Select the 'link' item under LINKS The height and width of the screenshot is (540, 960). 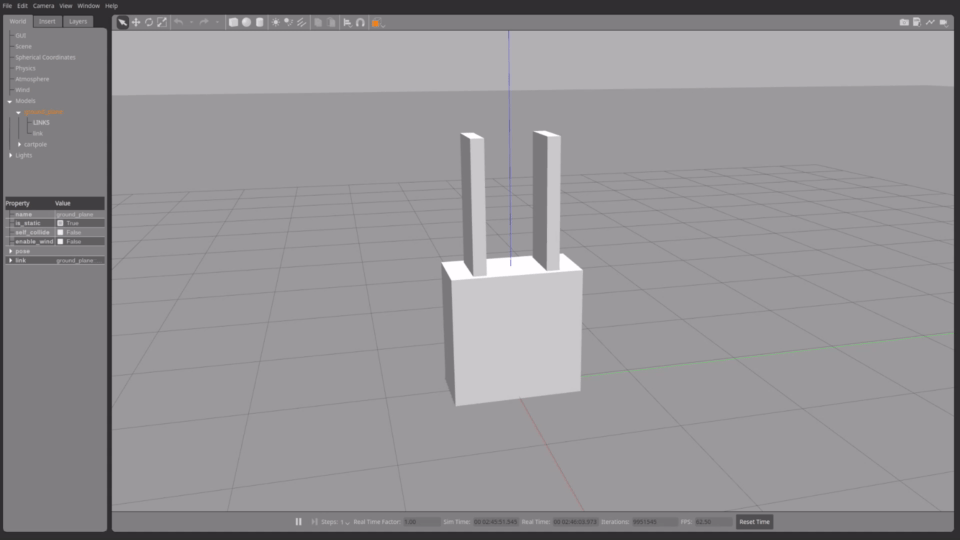pyautogui.click(x=38, y=133)
